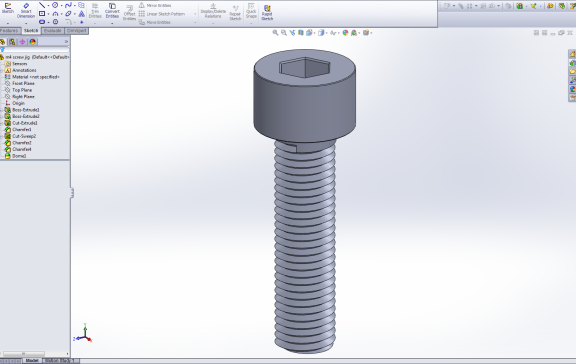
Task: Click Zoom to Fit icon
Action: 275,33
